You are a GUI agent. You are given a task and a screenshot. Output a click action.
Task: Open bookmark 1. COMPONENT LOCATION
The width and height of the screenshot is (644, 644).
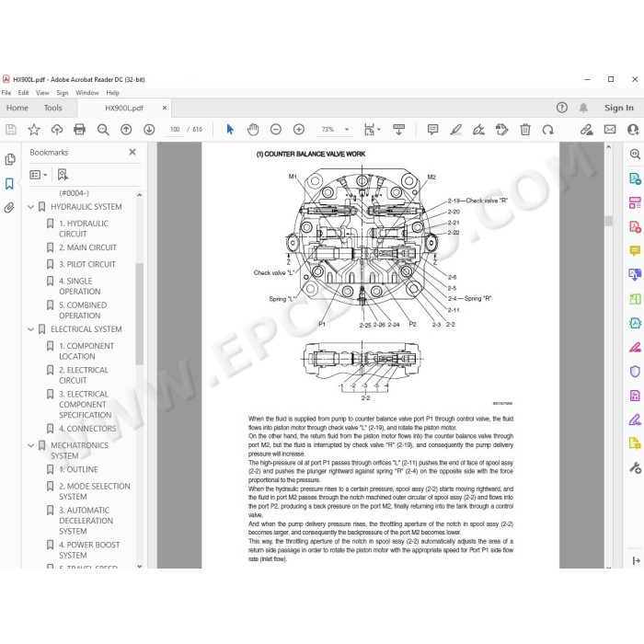pyautogui.click(x=86, y=351)
